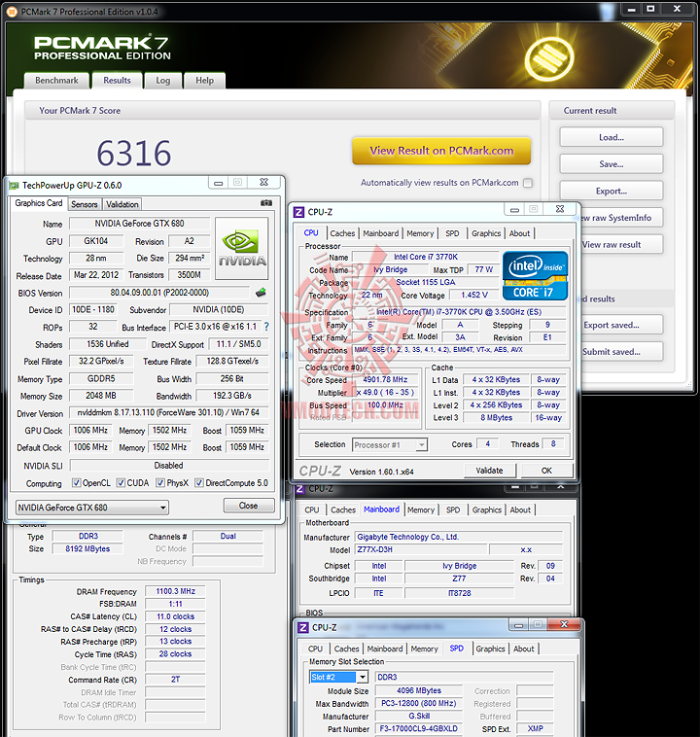
Task: Click the Save... button
Action: point(612,164)
